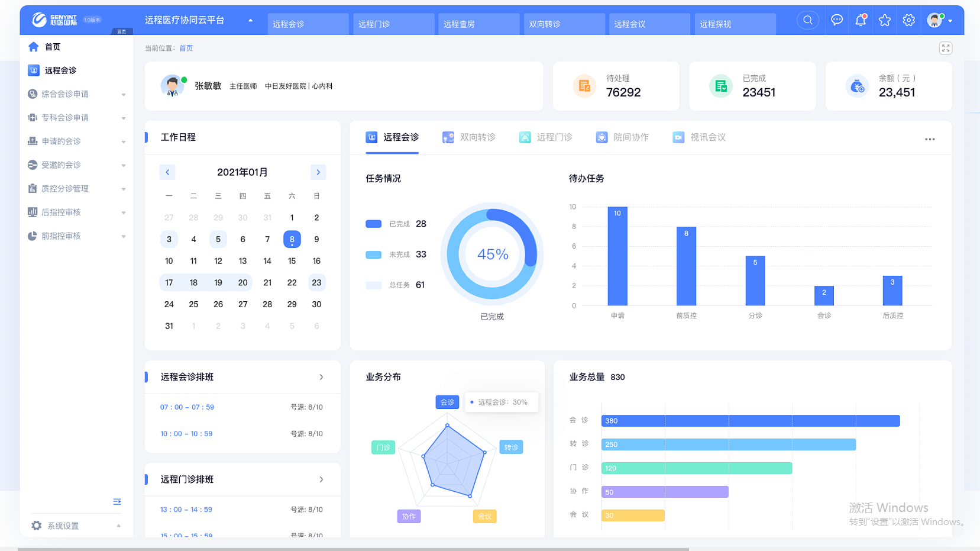Click the 首页 breadcrumb link
Image resolution: width=980 pixels, height=551 pixels.
coord(186,49)
